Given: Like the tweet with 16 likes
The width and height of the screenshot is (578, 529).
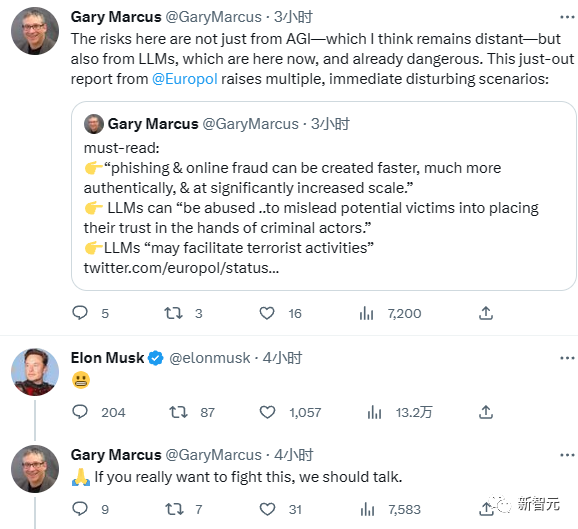Looking at the screenshot, I should point(267,313).
